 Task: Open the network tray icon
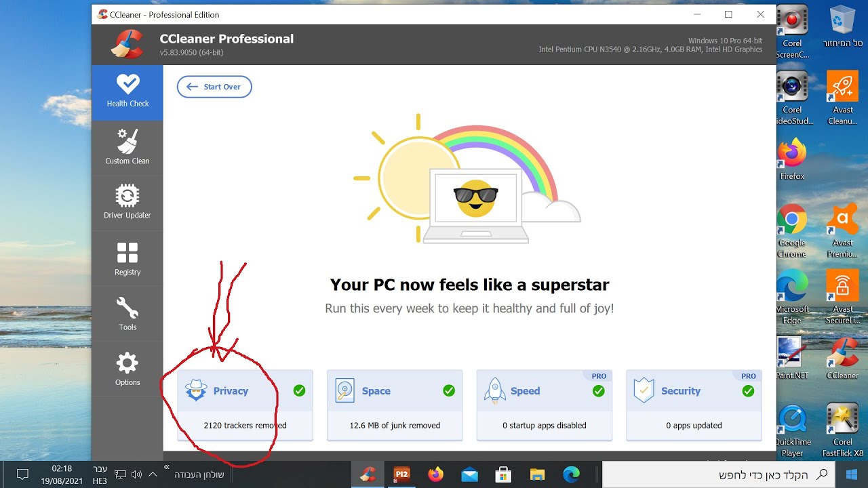[121, 474]
